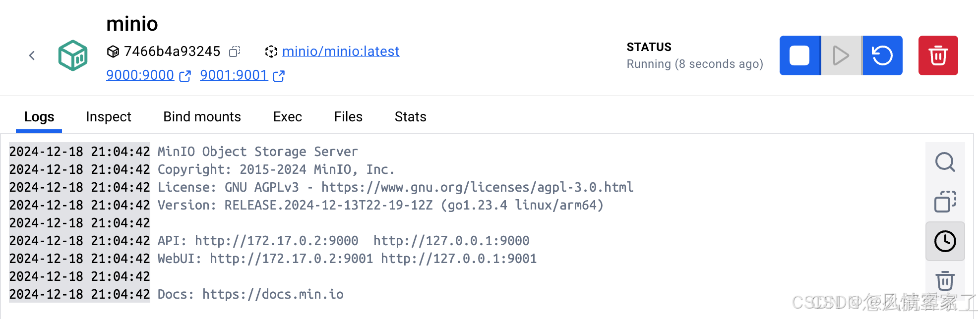Viewport: 980px width, 319px height.
Task: Open the minio/minio:latest image link
Action: point(341,52)
